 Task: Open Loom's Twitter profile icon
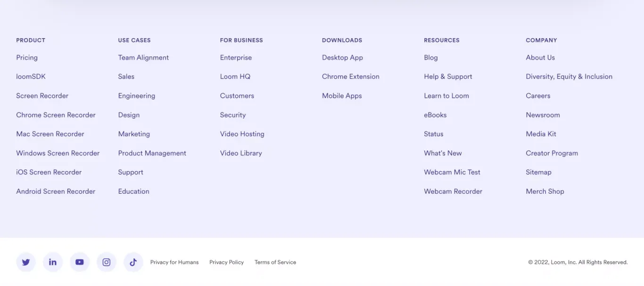tap(26, 262)
